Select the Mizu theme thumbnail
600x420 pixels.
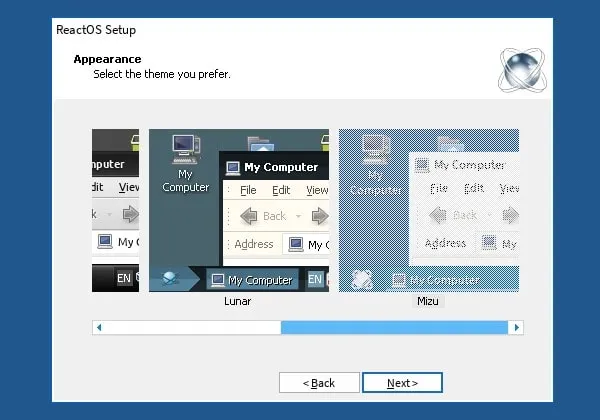tap(428, 210)
